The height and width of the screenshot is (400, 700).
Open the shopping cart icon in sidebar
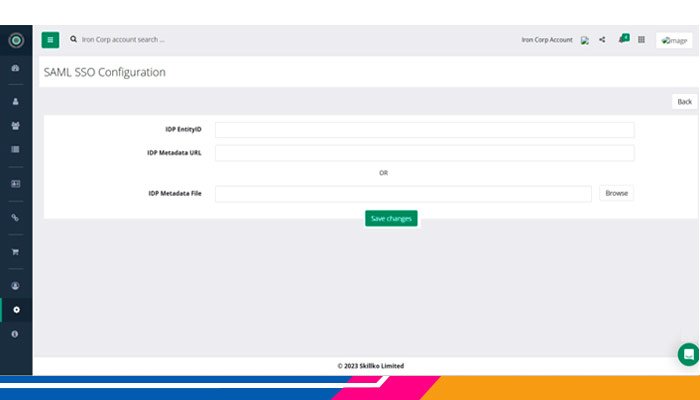pyautogui.click(x=16, y=252)
